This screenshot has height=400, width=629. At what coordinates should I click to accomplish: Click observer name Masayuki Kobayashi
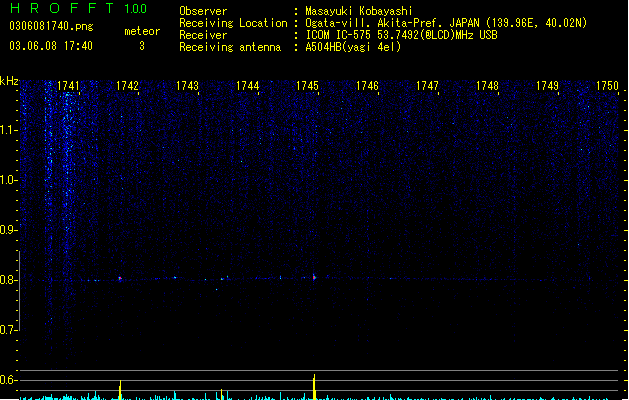pyautogui.click(x=359, y=11)
